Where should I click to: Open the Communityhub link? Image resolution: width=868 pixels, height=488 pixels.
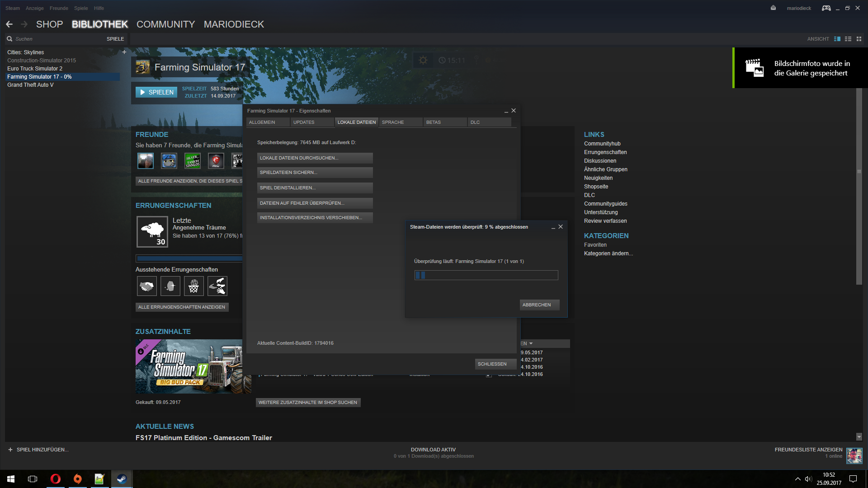pos(602,144)
